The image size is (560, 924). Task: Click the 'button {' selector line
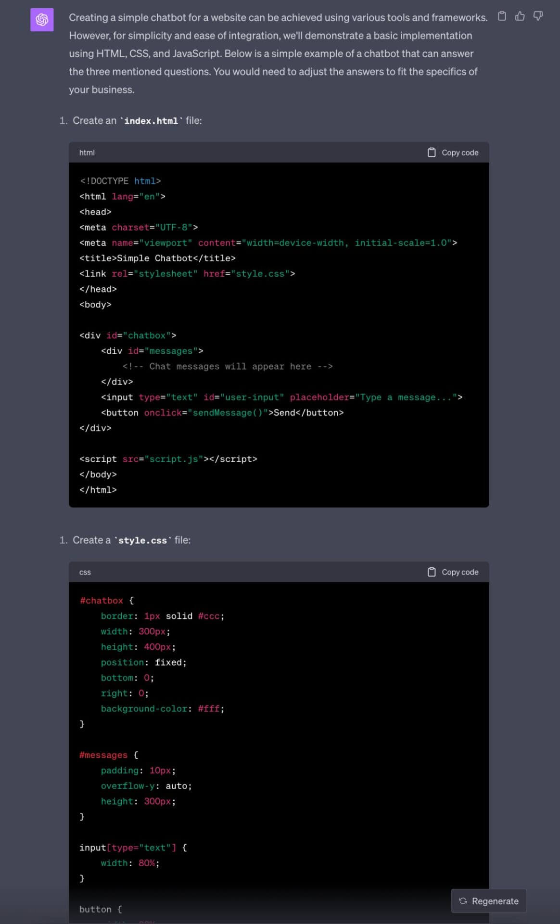101,909
